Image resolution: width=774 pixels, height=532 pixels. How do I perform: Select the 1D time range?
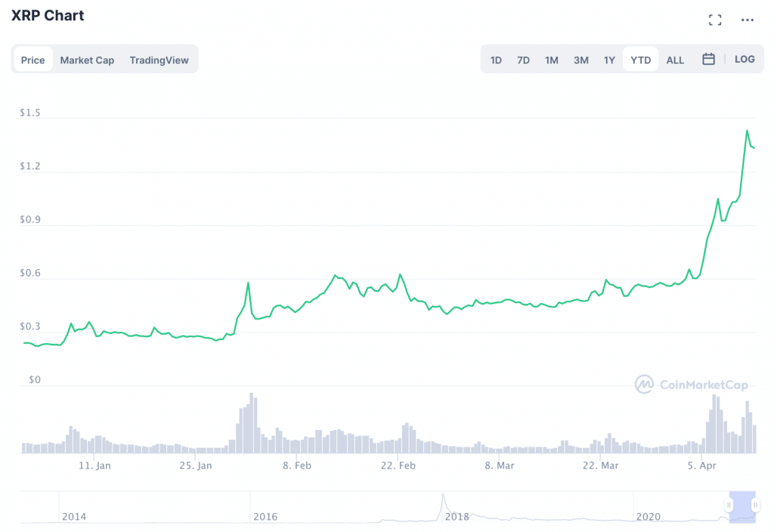pyautogui.click(x=496, y=60)
